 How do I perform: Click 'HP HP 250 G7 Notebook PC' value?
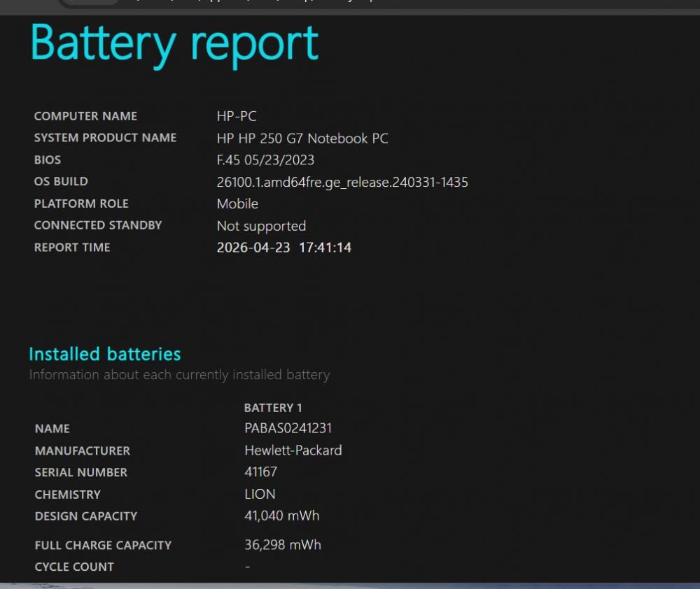[302, 139]
